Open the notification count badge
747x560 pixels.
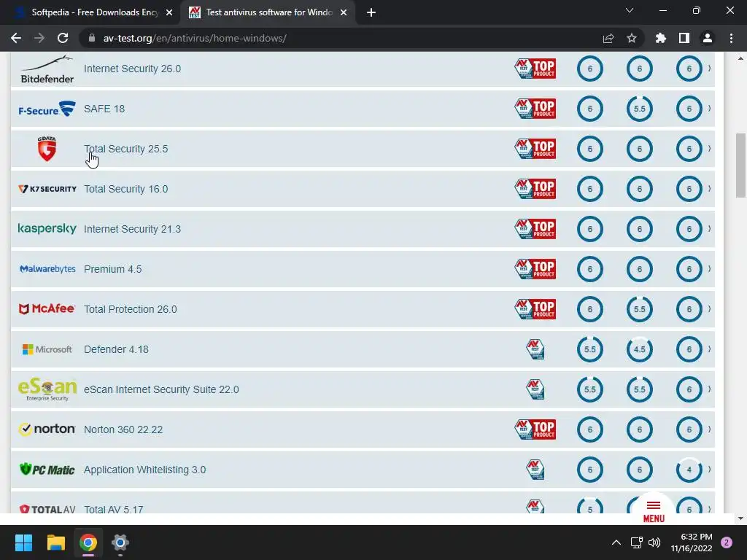727,542
